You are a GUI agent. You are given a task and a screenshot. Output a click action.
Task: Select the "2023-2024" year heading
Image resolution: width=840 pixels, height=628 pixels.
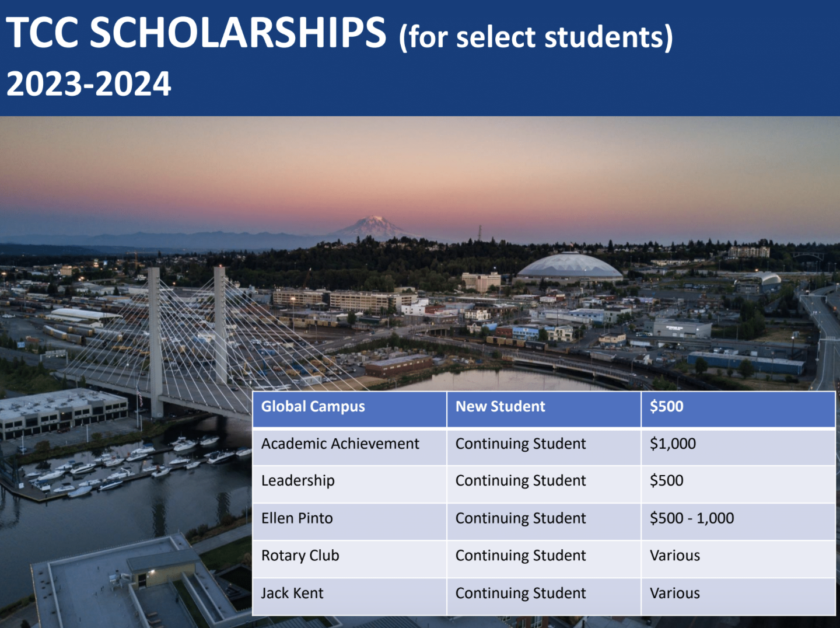point(89,84)
